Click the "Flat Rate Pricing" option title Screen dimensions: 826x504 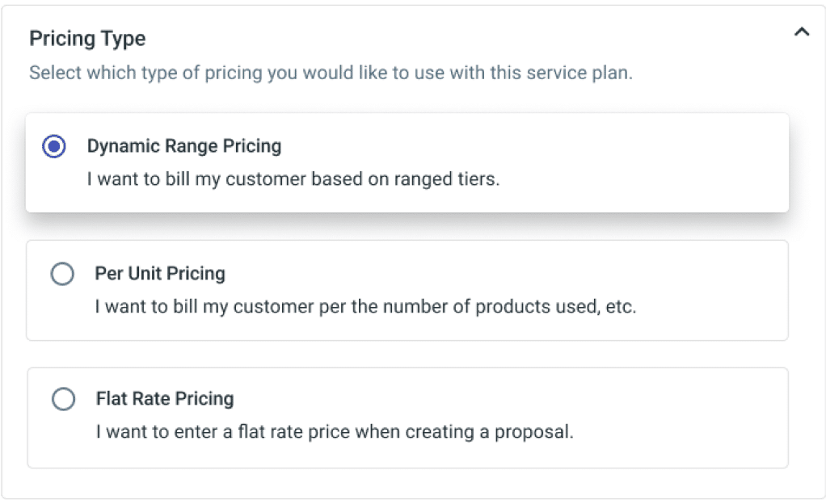pyautogui.click(x=165, y=399)
